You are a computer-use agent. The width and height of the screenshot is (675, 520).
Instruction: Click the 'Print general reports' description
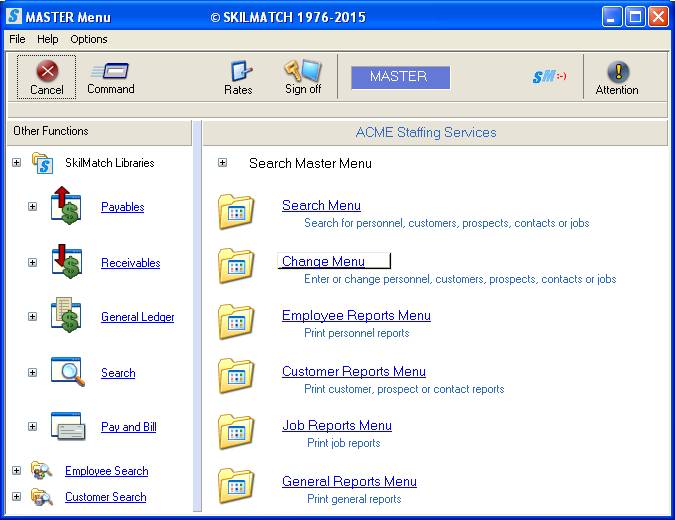[x=354, y=499]
